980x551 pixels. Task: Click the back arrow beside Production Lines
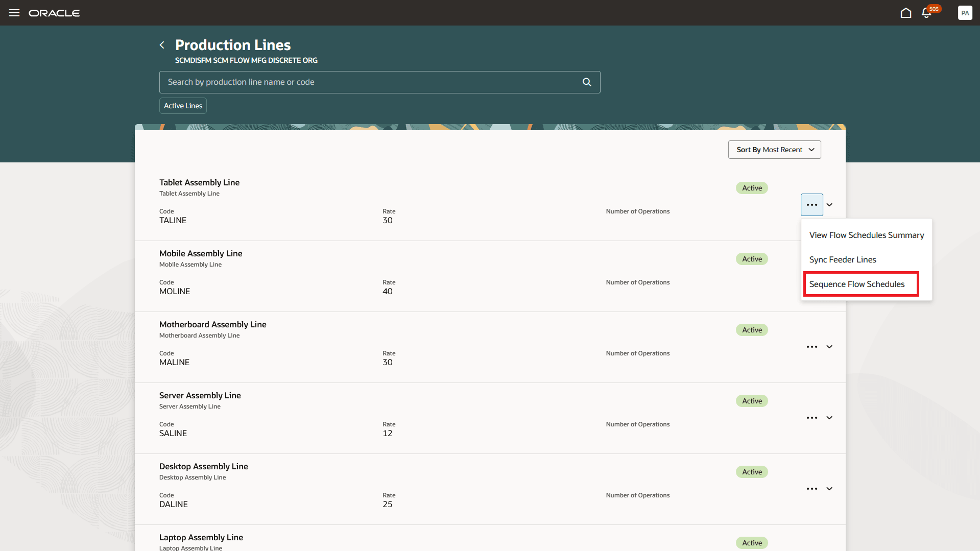(x=162, y=45)
